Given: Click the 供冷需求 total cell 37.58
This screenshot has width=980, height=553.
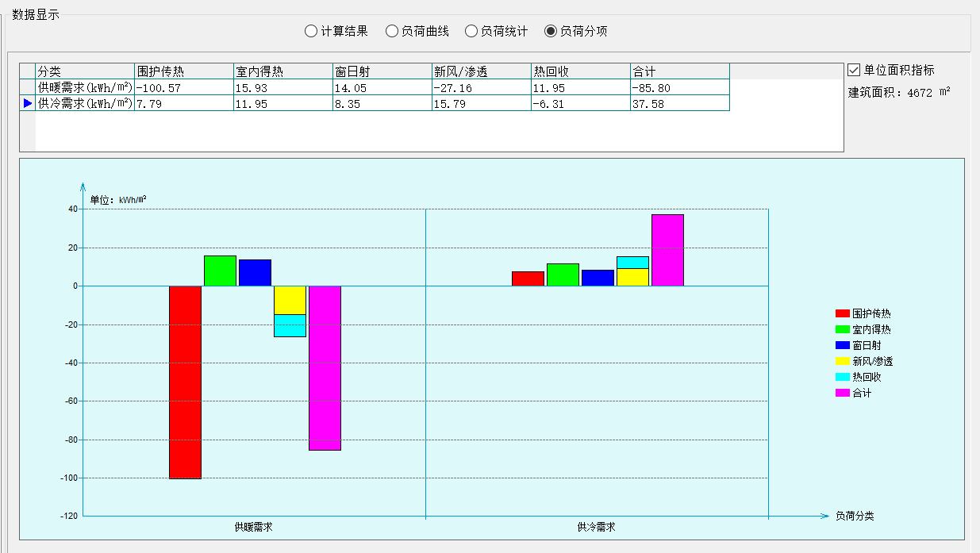Looking at the screenshot, I should point(679,103).
